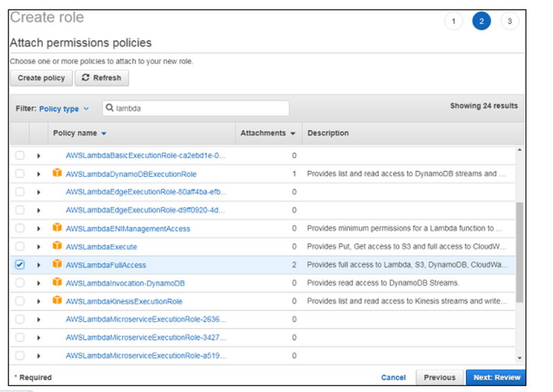Expand the AWSLambdaFullAccess row details arrow
Image resolution: width=553 pixels, height=392 pixels.
(x=39, y=265)
